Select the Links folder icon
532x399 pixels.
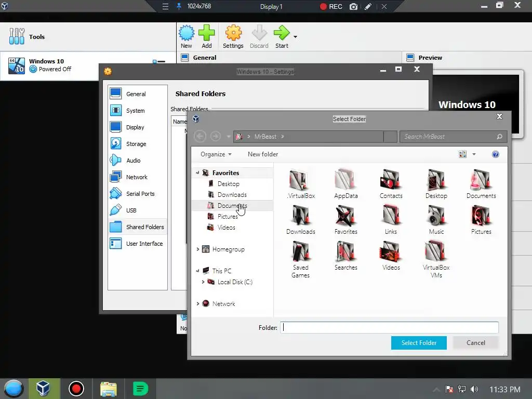pos(391,220)
